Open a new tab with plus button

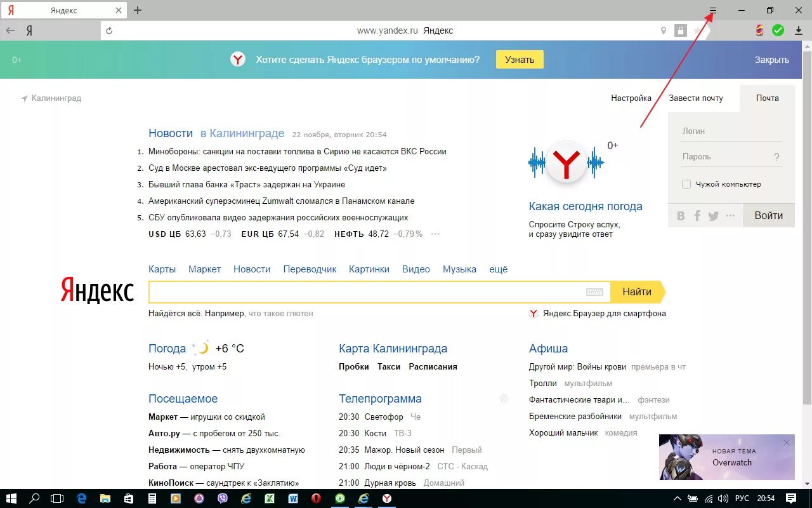[x=138, y=10]
